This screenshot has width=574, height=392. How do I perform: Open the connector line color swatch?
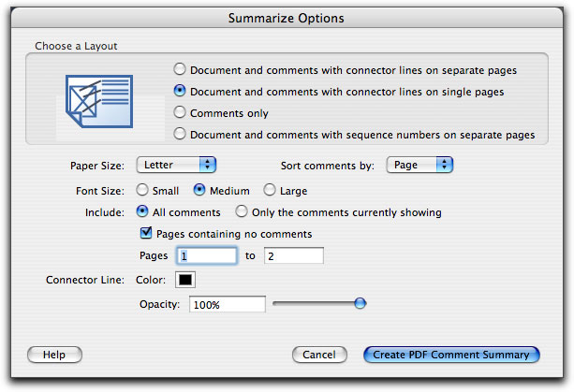(185, 280)
